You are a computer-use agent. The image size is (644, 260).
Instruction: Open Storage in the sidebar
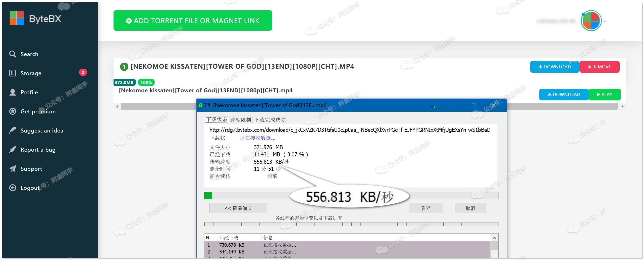click(31, 73)
